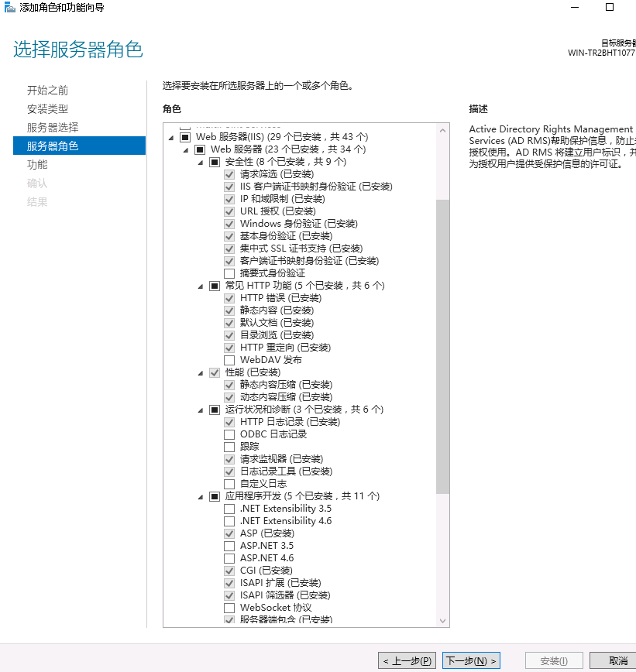Collapse the 常见 HTTP 功能 node

tap(201, 286)
